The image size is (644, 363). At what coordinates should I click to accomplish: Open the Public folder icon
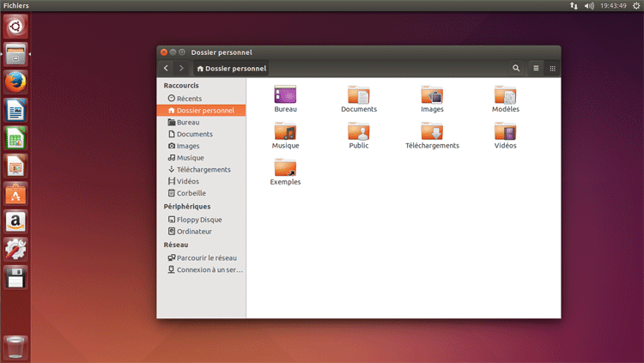359,131
